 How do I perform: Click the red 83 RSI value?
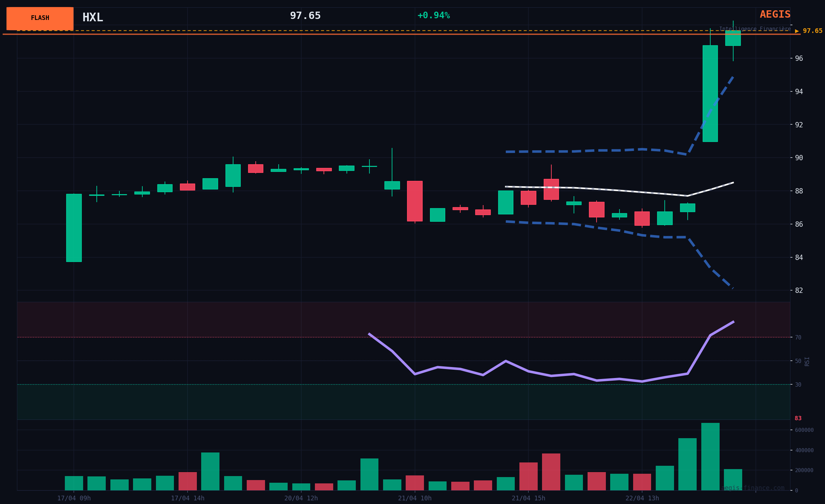[798, 418]
